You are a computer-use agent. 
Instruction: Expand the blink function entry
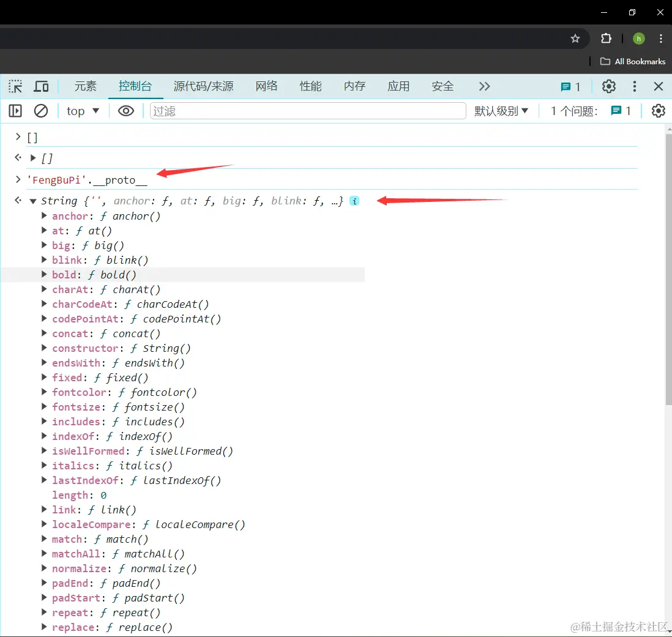[x=43, y=259]
